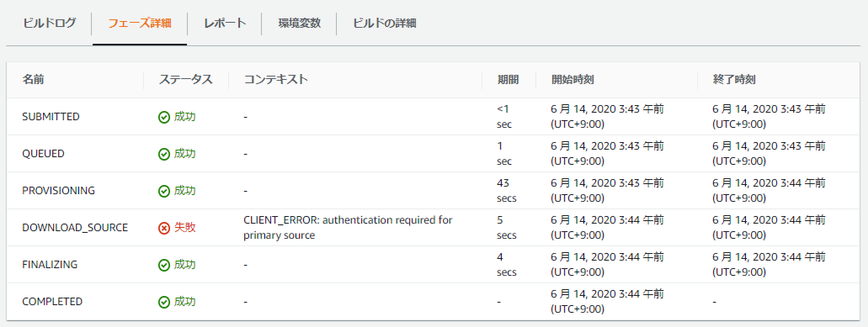This screenshot has width=868, height=327.
Task: Select the FINALIZING phase name
Action: tap(50, 265)
